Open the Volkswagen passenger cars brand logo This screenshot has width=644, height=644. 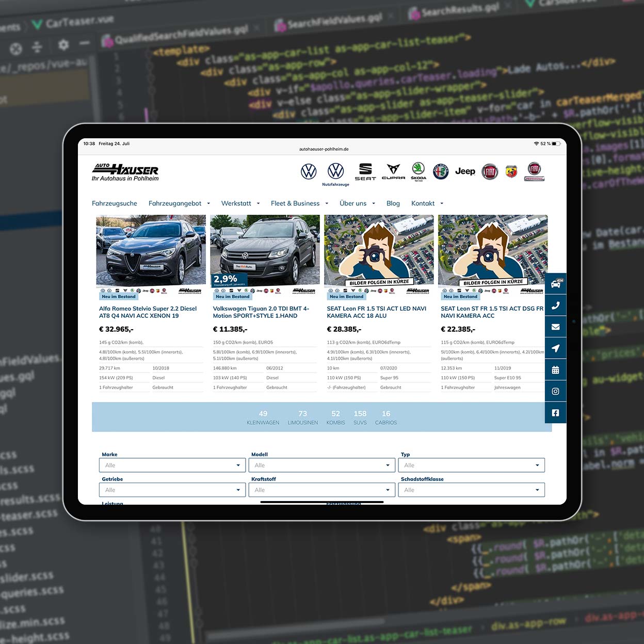point(309,171)
